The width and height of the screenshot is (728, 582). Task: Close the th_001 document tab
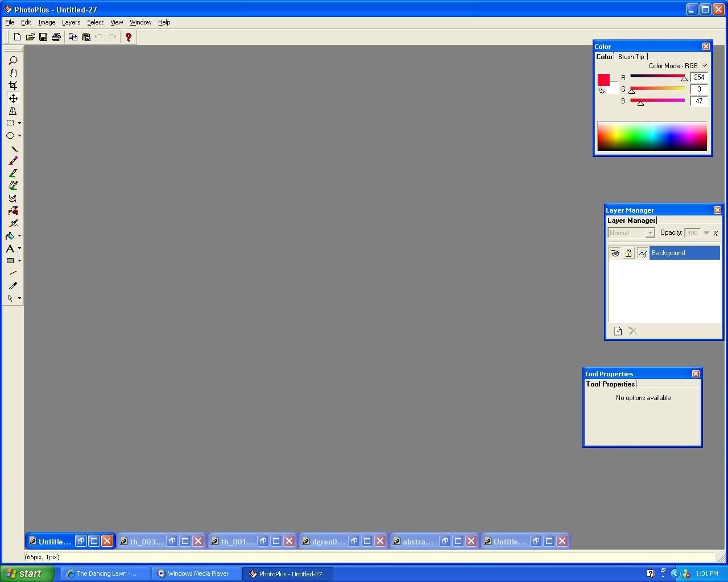tap(289, 541)
